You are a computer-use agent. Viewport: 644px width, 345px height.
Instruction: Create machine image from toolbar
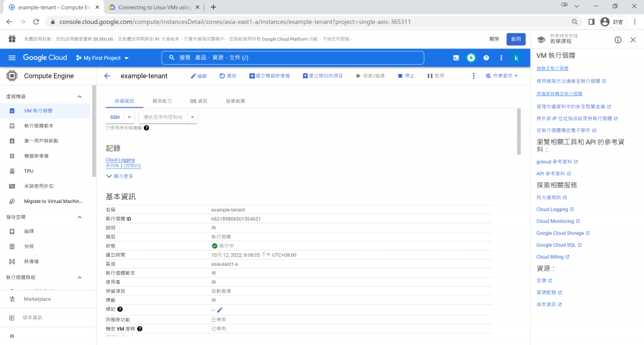click(269, 76)
